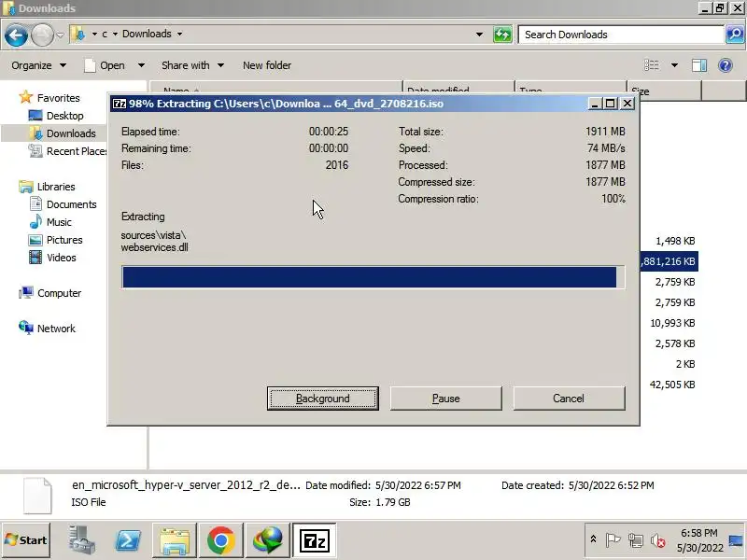Click the 7z icon in the dialog title bar
The width and height of the screenshot is (747, 560).
tap(120, 104)
